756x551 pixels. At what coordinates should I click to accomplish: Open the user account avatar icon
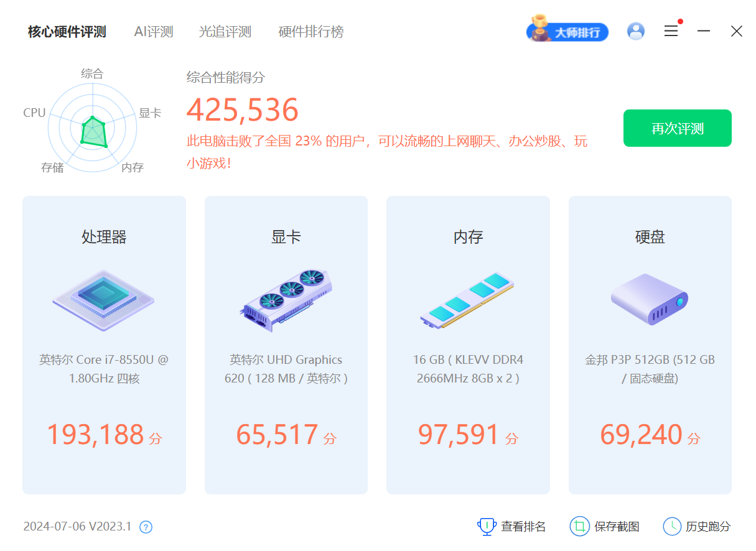635,31
